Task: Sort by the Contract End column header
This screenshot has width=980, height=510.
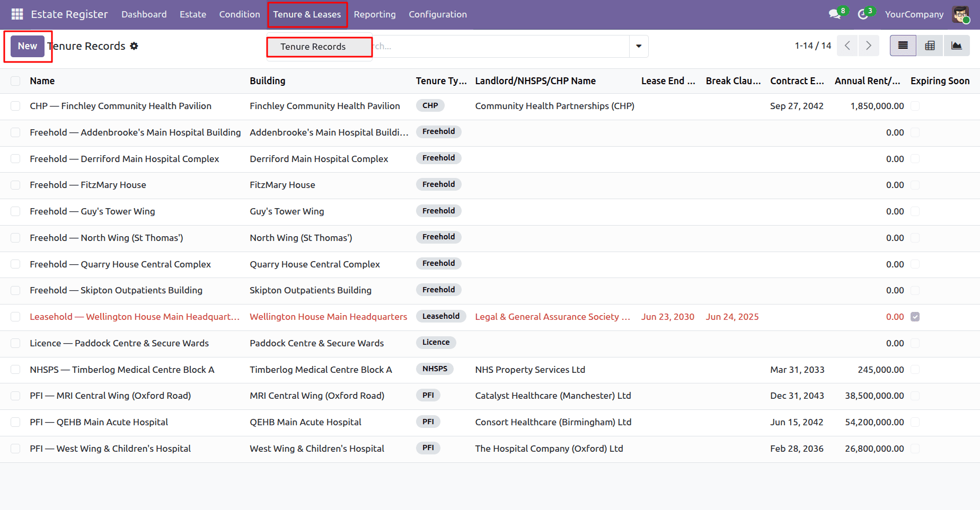Action: coord(797,81)
